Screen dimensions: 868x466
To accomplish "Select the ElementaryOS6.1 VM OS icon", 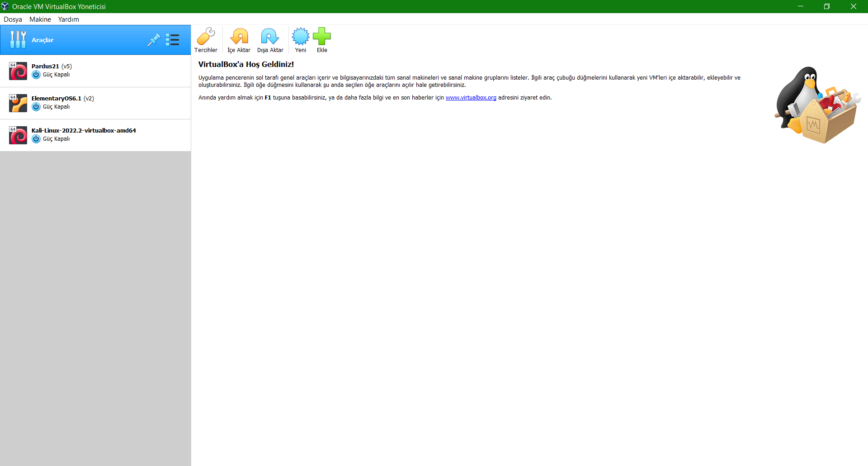I will coord(18,103).
